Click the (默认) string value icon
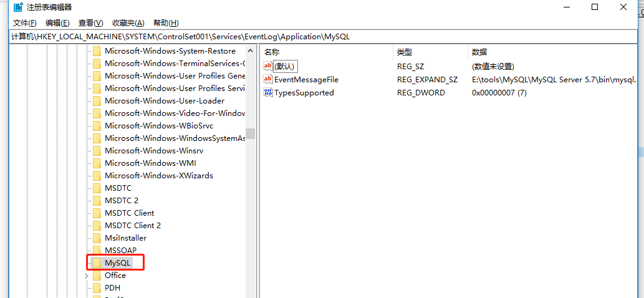 tap(268, 66)
